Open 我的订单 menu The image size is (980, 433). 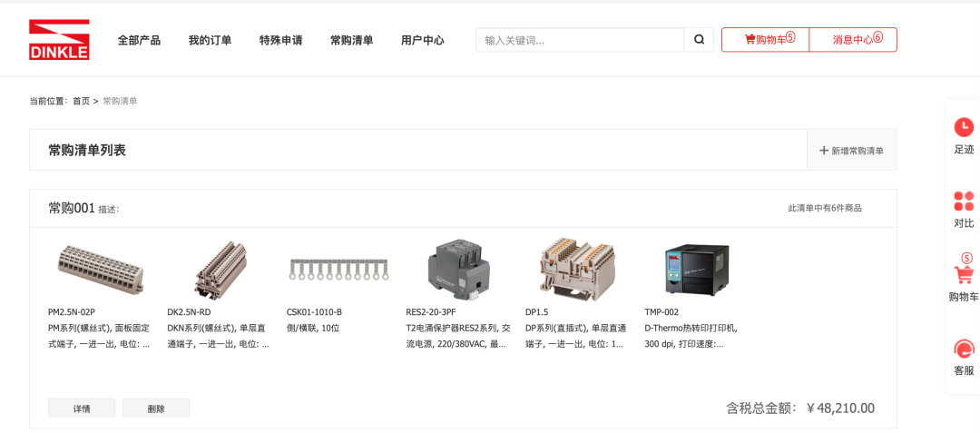(210, 41)
